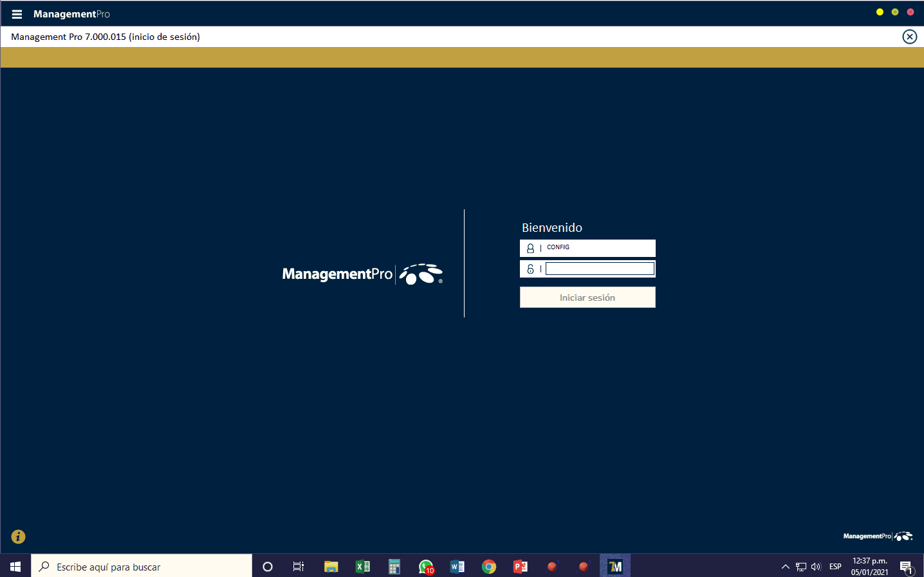Click the green maximize dot
Screen dimensions: 924x577
coord(895,12)
